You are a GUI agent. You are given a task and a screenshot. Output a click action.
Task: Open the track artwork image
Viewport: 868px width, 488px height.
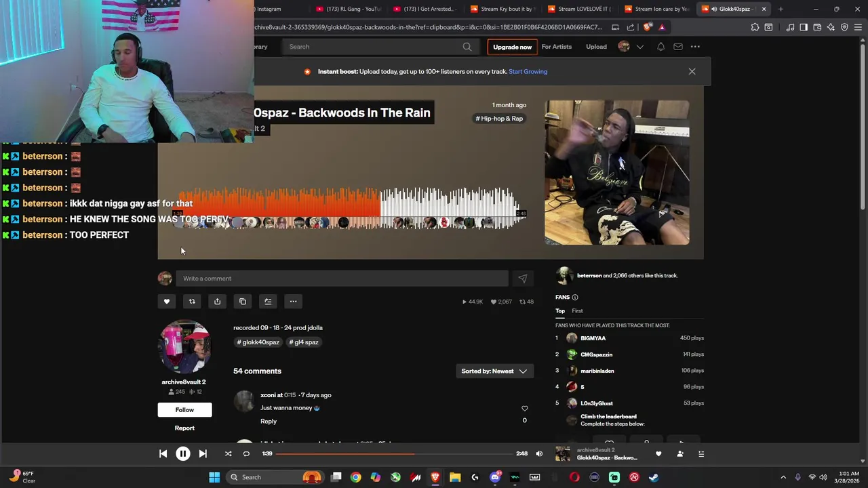[x=617, y=173]
